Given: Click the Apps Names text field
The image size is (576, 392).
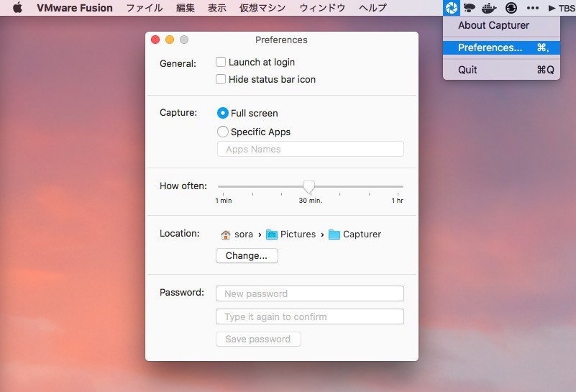Looking at the screenshot, I should click(311, 149).
